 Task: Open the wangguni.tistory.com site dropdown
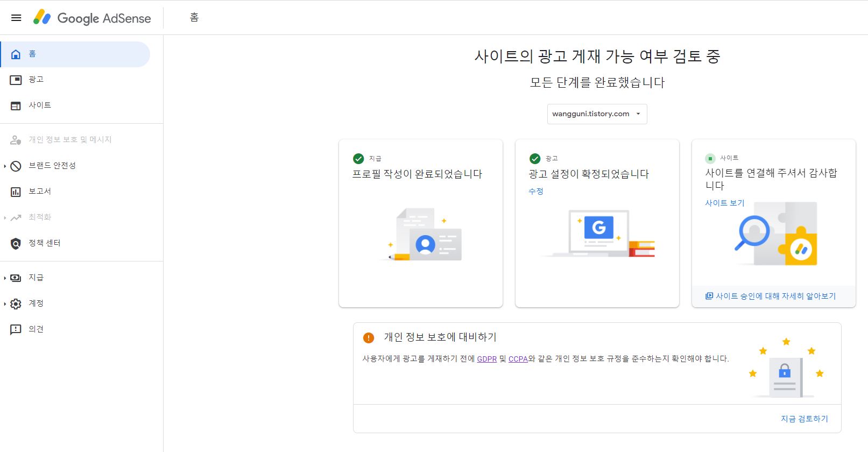(597, 114)
